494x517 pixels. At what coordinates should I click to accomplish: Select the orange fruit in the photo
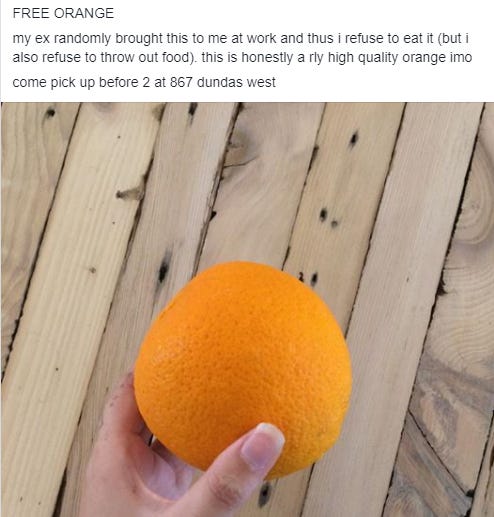(x=243, y=369)
